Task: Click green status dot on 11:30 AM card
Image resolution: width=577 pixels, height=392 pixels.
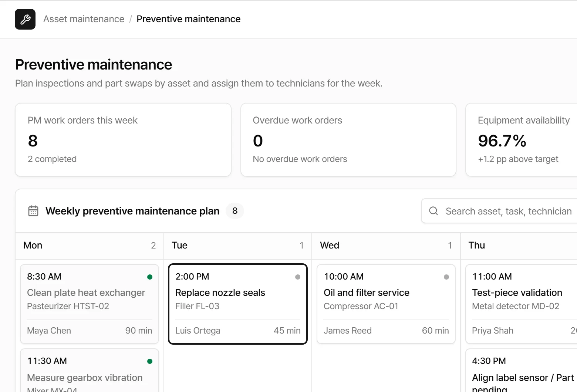Action: pos(150,361)
